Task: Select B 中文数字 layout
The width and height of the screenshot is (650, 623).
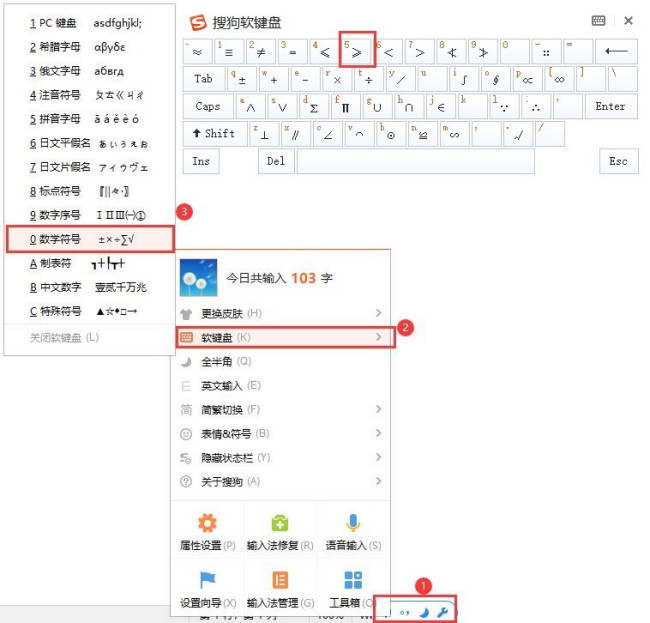Action: click(90, 287)
